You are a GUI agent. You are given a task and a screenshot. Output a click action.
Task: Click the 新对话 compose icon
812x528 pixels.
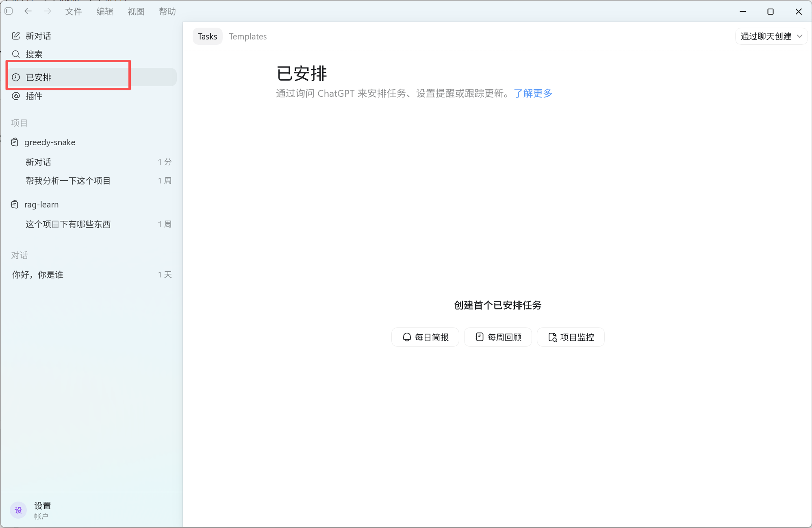coord(16,36)
